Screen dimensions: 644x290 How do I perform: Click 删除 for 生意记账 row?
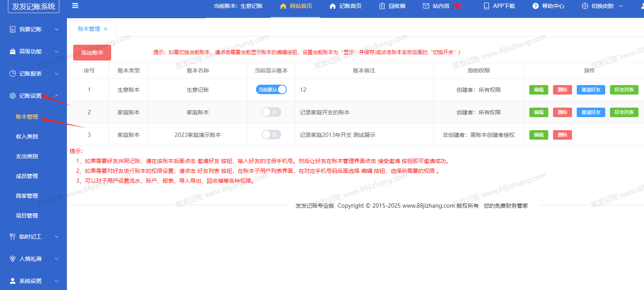point(563,90)
